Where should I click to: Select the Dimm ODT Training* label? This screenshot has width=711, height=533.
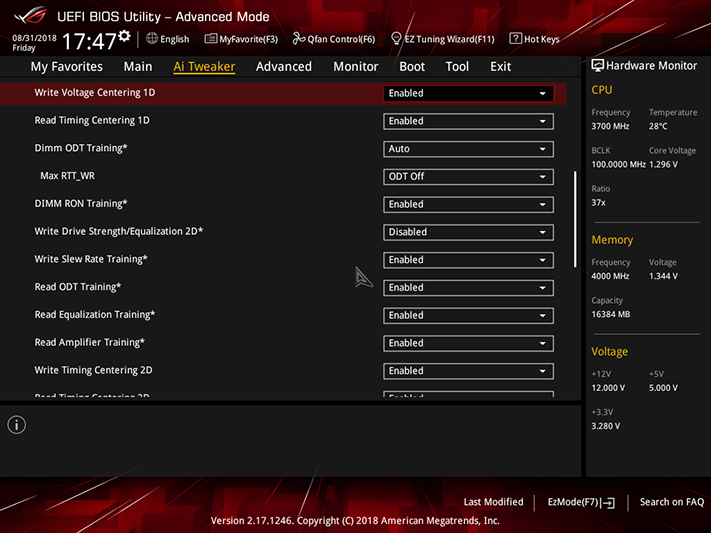pos(81,148)
